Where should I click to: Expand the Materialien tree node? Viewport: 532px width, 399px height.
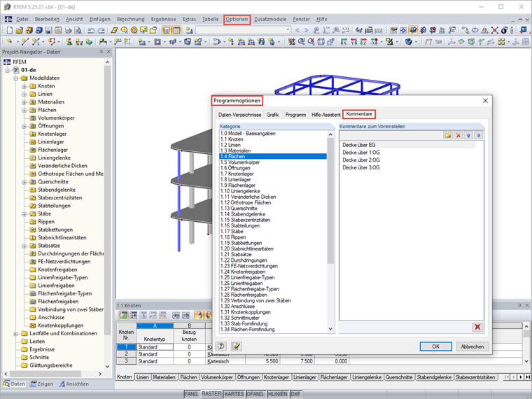click(24, 102)
